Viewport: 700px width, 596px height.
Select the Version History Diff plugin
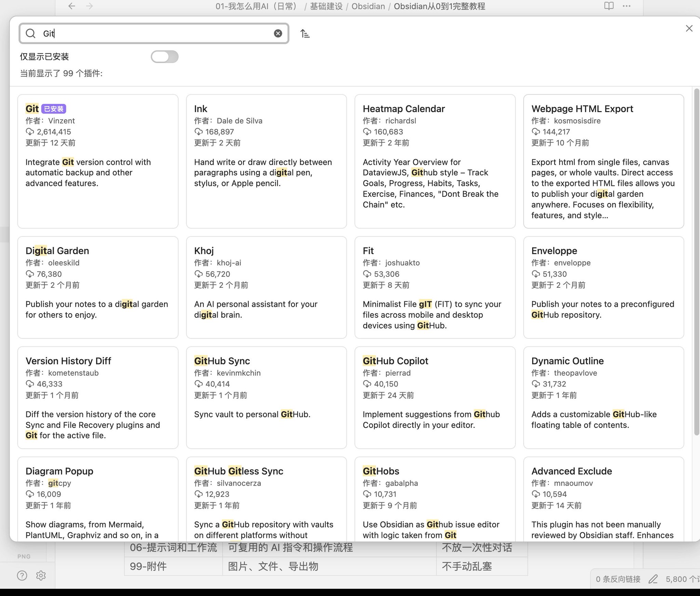click(x=98, y=398)
